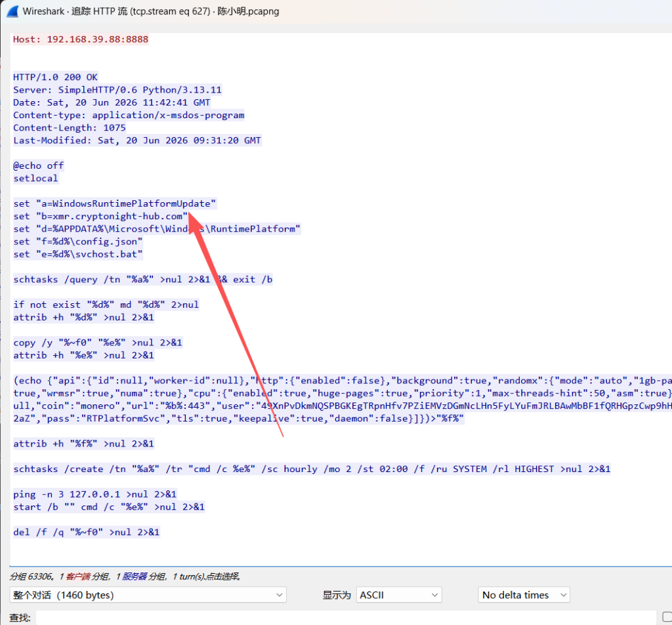
Task: Open the ASCII display format dropdown
Action: point(398,595)
